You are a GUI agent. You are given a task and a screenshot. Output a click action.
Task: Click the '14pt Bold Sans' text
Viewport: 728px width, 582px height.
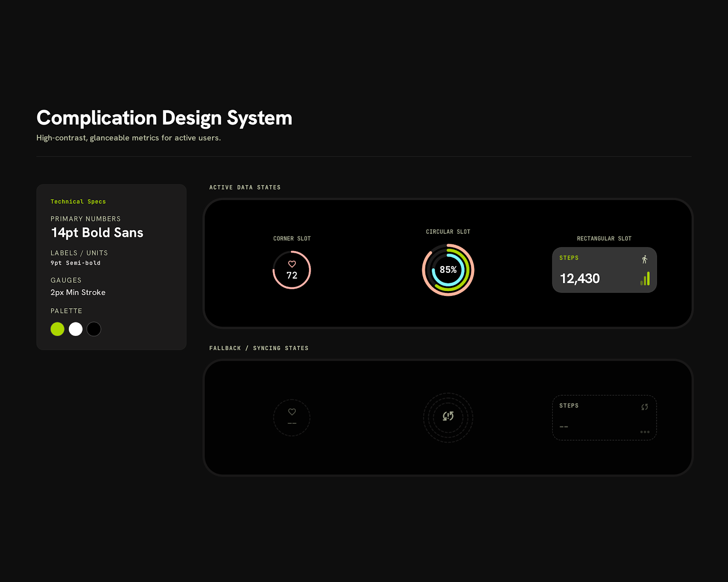(x=97, y=233)
